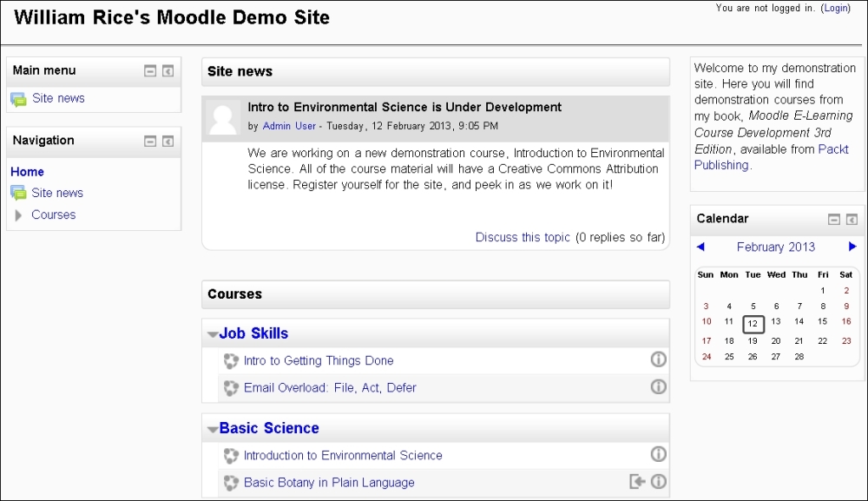Open Introduction to Environmental Science course

[343, 456]
